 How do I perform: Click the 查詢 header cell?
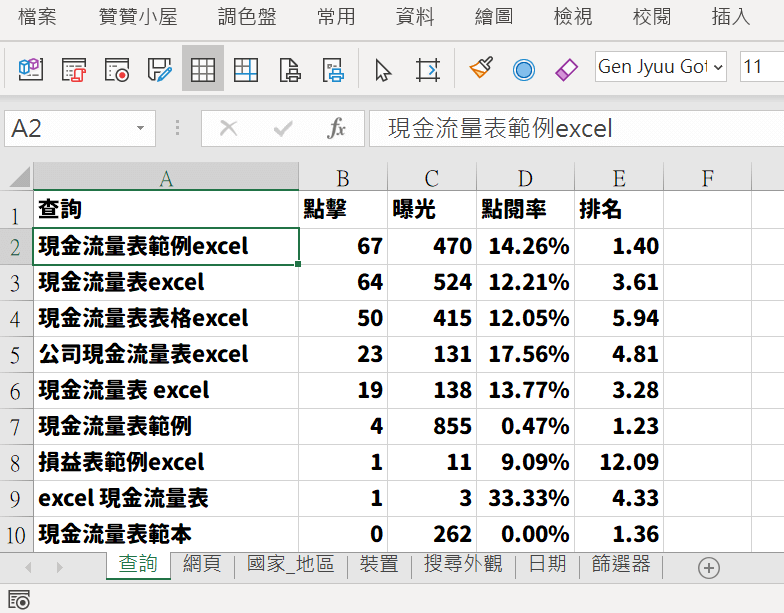point(166,210)
